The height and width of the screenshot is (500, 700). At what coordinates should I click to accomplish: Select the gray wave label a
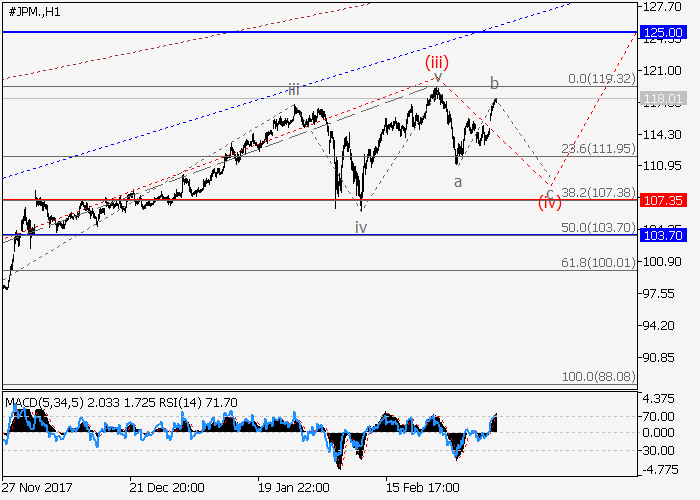tap(458, 182)
